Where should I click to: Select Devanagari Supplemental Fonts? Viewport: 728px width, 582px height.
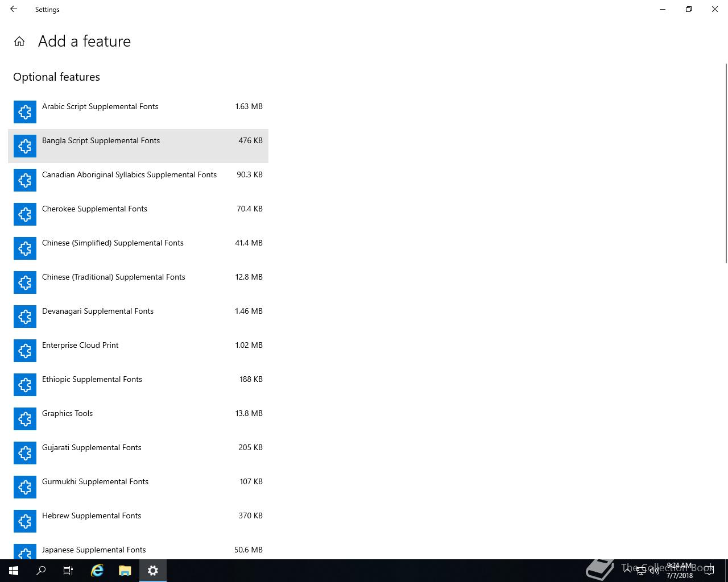pos(138,317)
